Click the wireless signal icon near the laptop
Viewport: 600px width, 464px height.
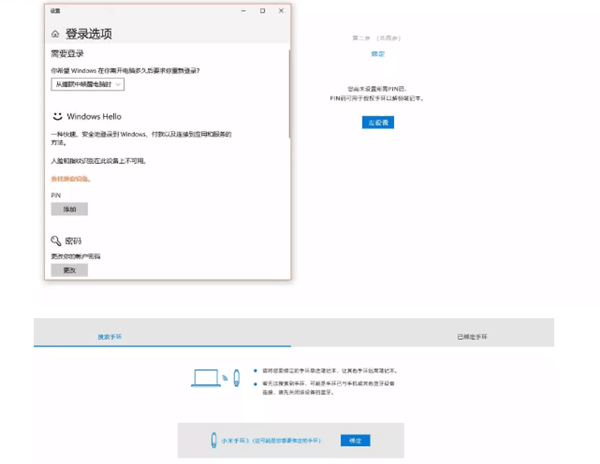(x=225, y=378)
